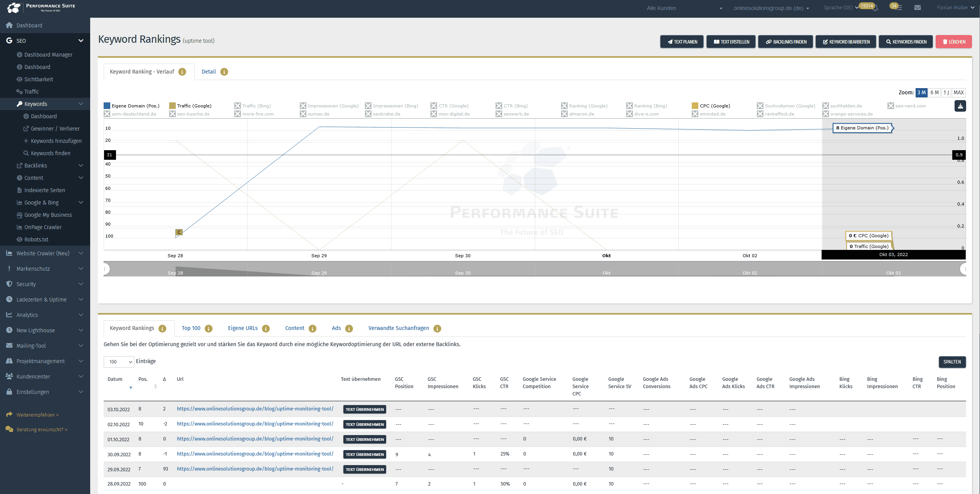980x494 pixels.
Task: Click the Weiterempfehlen share icon
Action: 9,415
